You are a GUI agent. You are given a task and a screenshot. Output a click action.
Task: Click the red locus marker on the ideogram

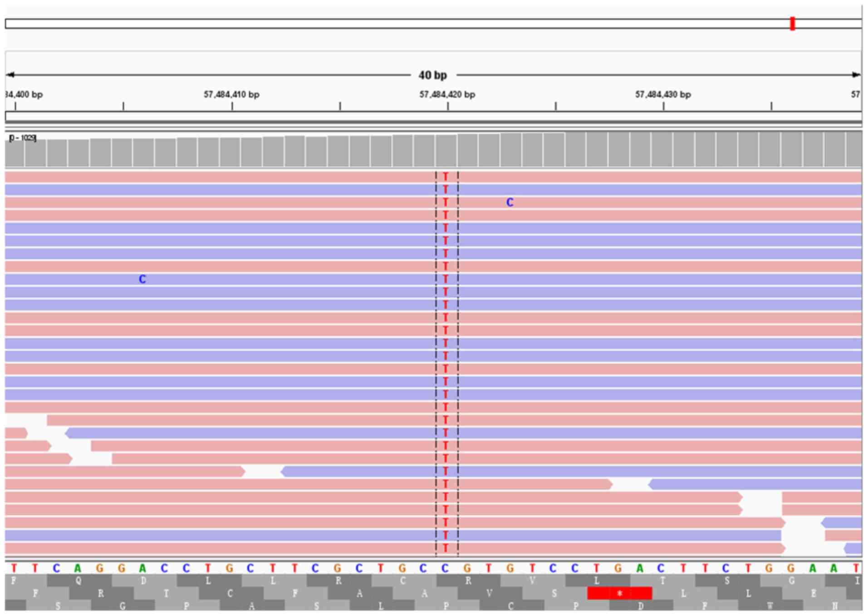[792, 24]
